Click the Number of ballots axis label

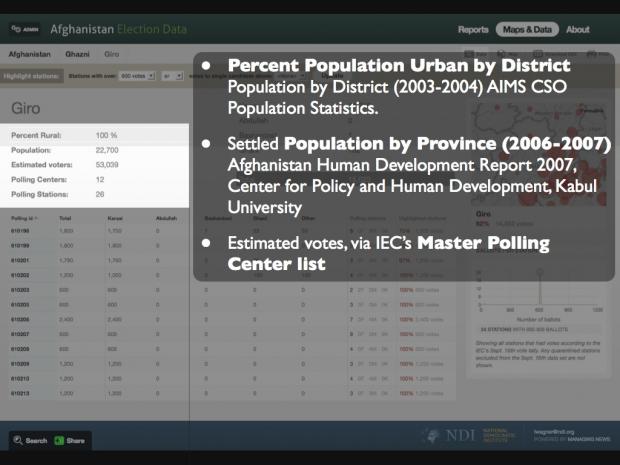point(538,319)
